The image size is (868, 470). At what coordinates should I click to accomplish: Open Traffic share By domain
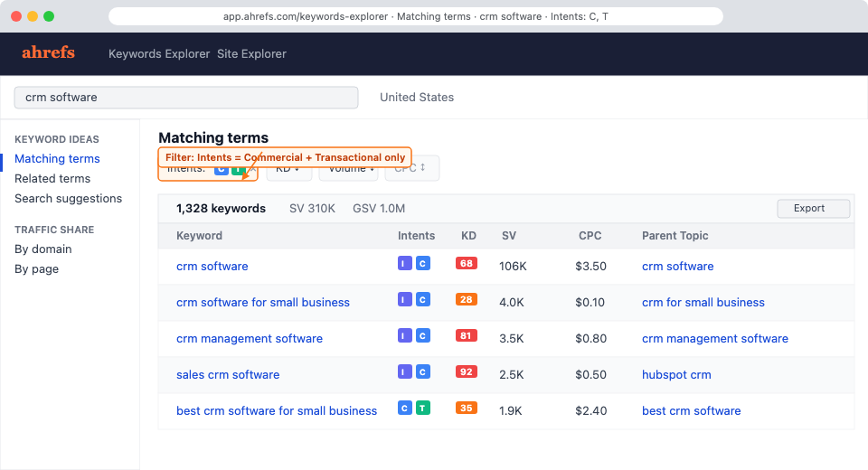click(x=43, y=249)
